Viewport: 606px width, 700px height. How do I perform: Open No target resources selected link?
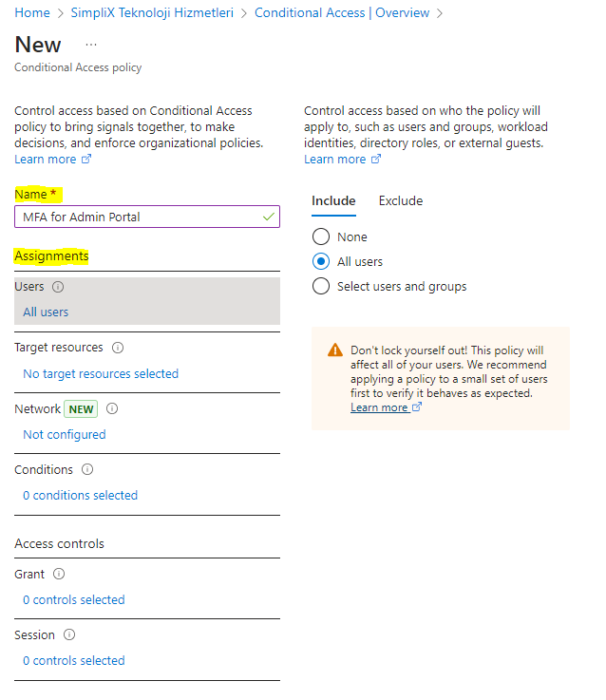click(x=101, y=374)
